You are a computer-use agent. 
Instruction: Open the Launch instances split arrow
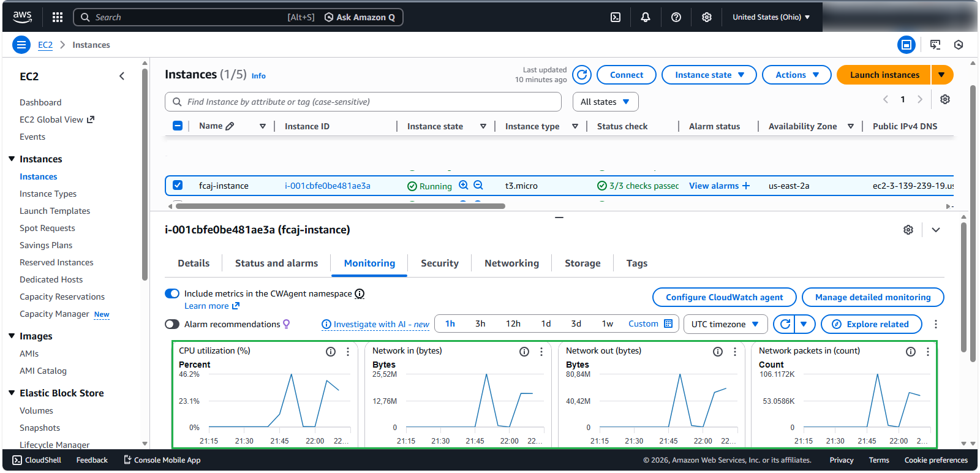tap(942, 75)
